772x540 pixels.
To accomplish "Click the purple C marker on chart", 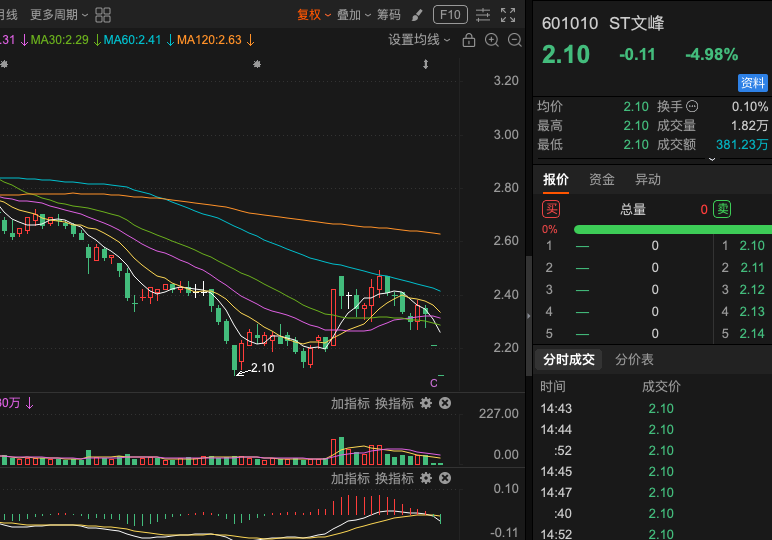I will (434, 383).
